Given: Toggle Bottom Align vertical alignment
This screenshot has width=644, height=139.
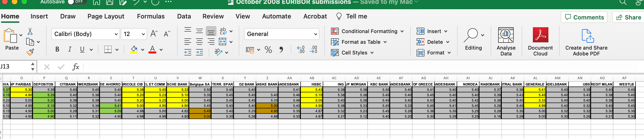Looking at the screenshot, I should point(211,31).
